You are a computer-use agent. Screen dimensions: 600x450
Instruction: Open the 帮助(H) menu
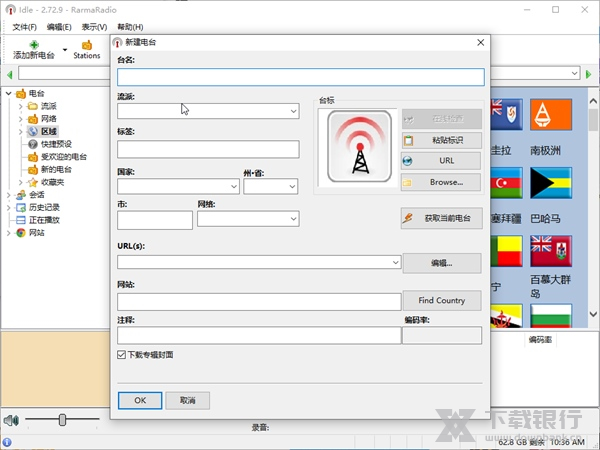(x=129, y=27)
